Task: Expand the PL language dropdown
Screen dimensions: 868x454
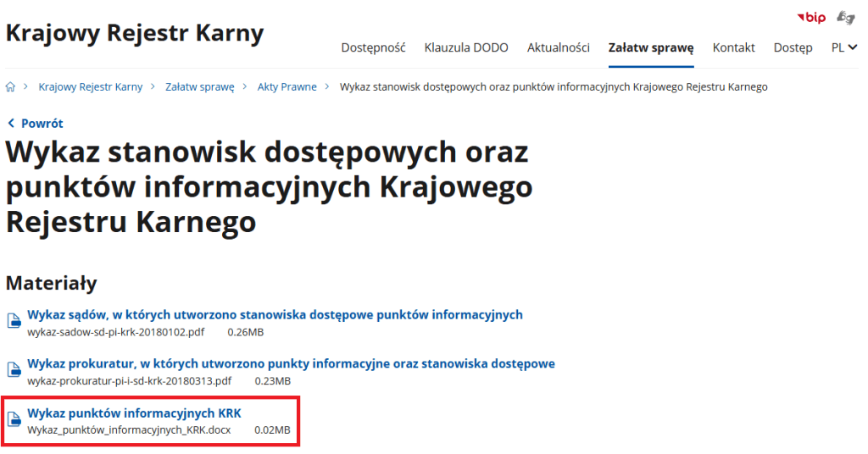Action: [x=843, y=47]
